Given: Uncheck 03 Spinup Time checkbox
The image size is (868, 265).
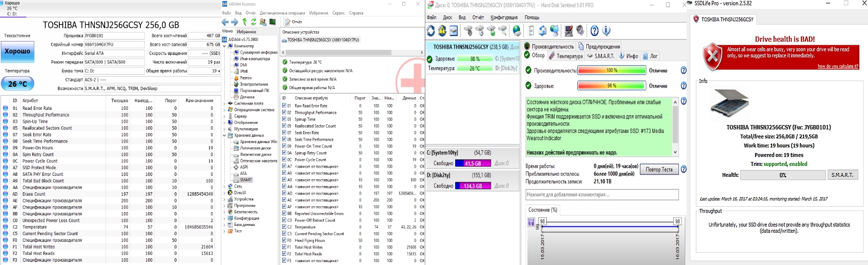Looking at the screenshot, I should pyautogui.click(x=284, y=119).
